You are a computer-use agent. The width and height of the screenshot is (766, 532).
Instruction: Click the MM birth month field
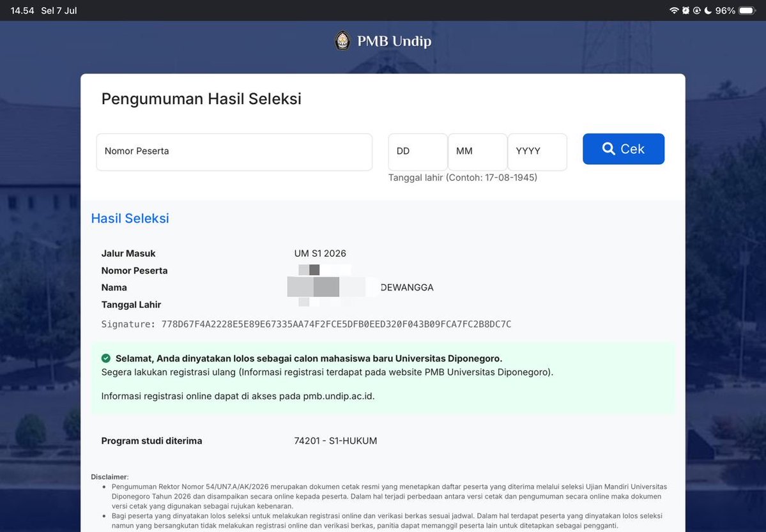(477, 152)
